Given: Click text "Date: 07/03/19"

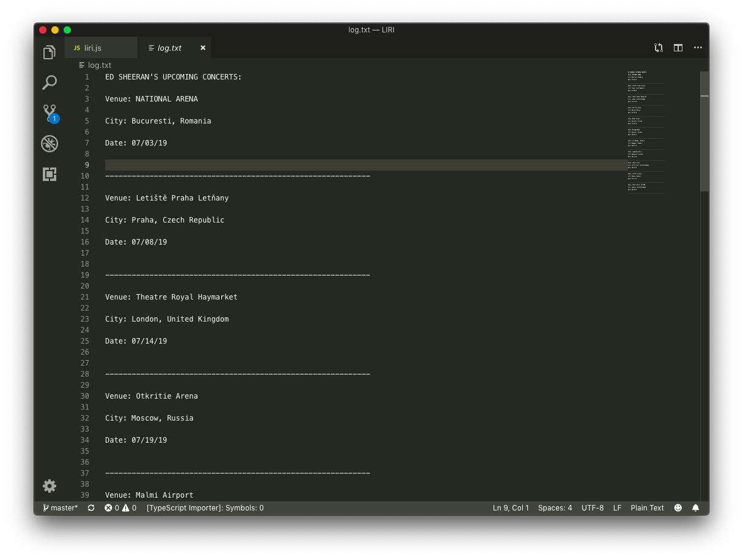Looking at the screenshot, I should pyautogui.click(x=136, y=143).
